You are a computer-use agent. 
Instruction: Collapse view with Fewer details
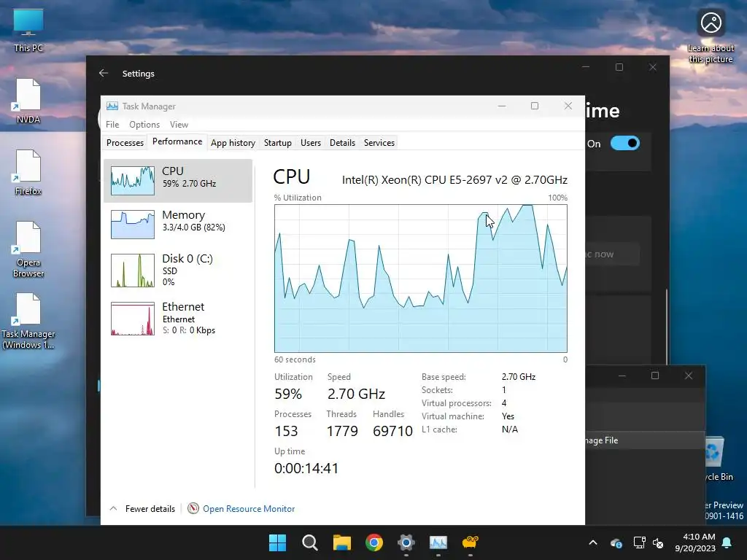tap(142, 508)
